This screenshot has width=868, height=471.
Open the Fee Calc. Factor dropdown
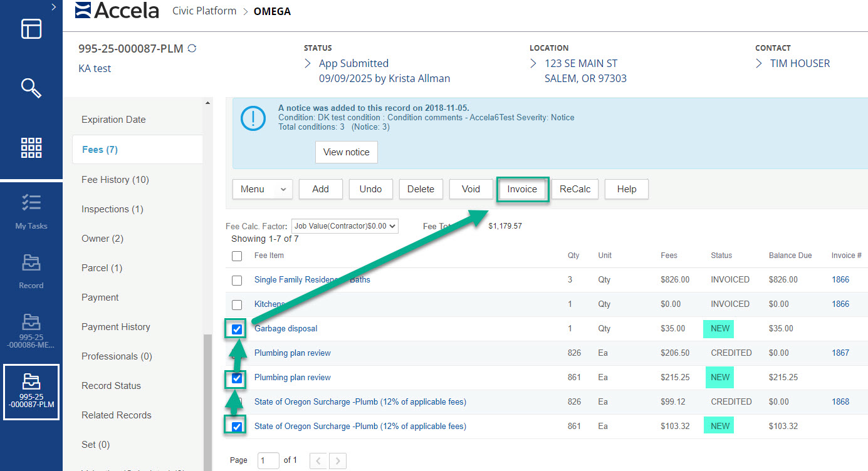tap(345, 226)
